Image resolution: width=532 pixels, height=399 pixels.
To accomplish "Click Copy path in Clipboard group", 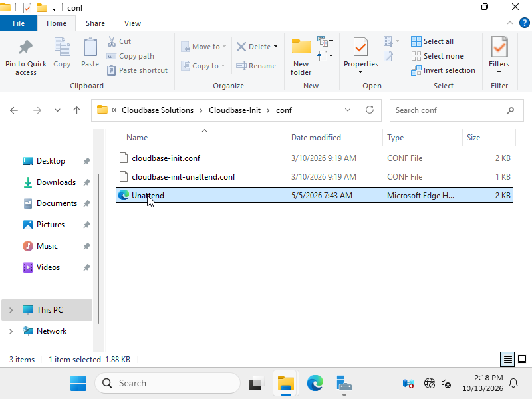I will (x=130, y=56).
